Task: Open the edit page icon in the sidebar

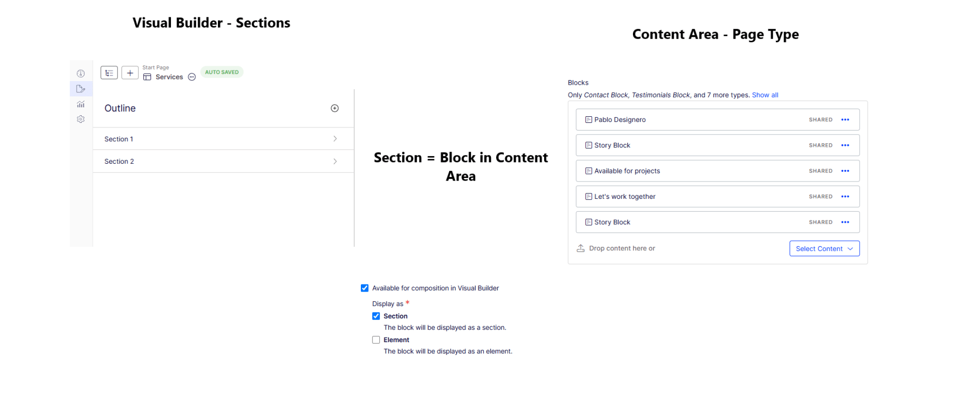Action: tap(81, 89)
